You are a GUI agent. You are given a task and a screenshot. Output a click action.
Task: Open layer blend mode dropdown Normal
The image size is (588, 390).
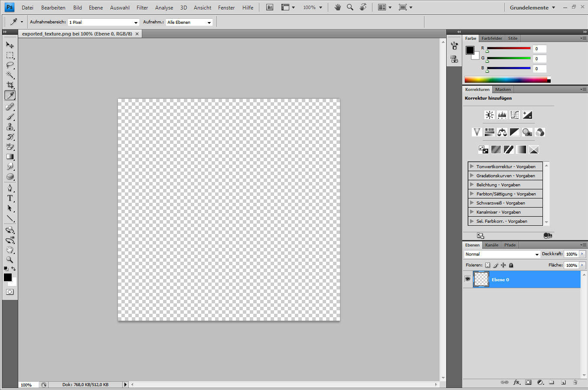[502, 254]
